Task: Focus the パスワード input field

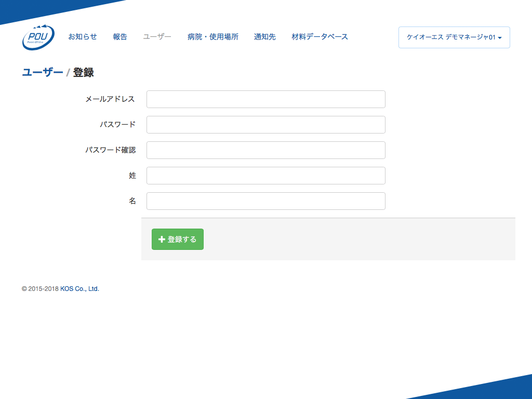Action: [x=265, y=125]
